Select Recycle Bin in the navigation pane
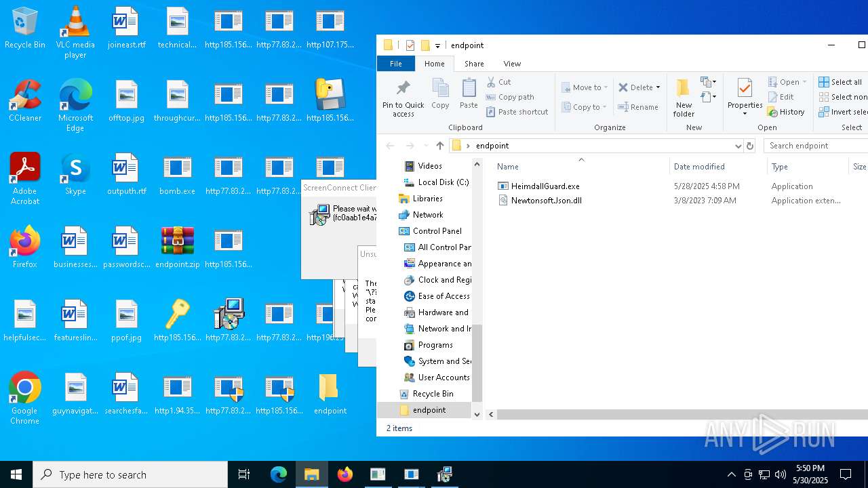The image size is (868, 488). (x=433, y=394)
